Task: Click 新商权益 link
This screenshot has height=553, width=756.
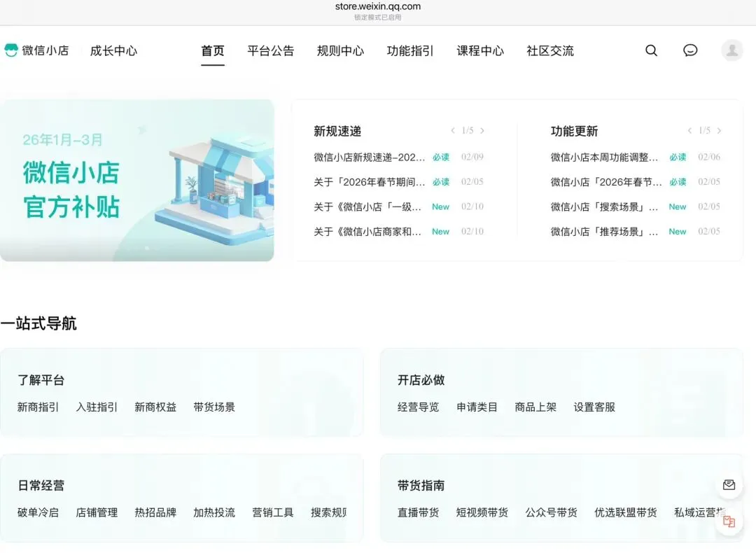Action: click(x=155, y=407)
